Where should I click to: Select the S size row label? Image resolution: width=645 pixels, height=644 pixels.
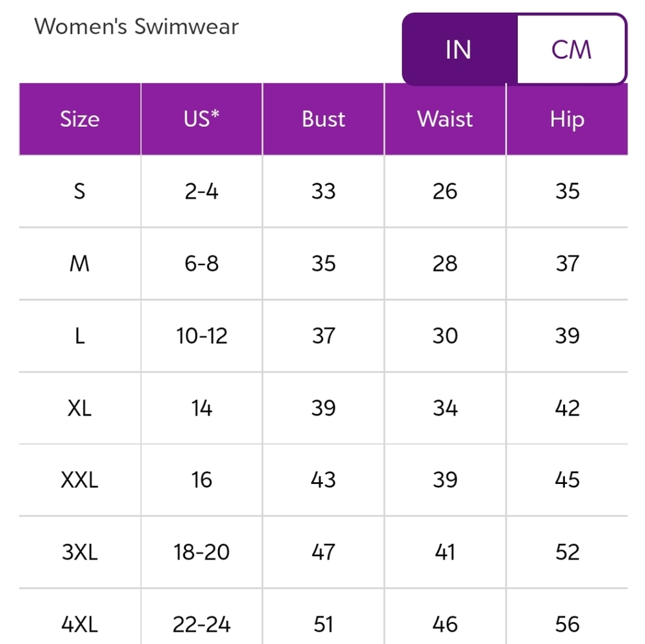click(80, 192)
